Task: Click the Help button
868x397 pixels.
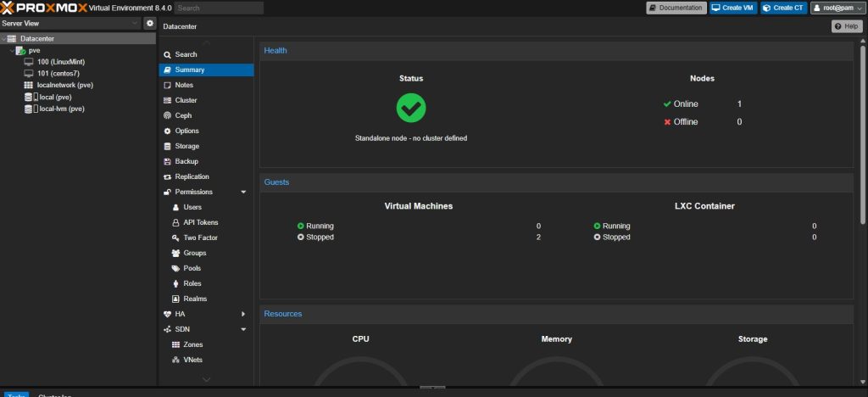Action: [847, 26]
